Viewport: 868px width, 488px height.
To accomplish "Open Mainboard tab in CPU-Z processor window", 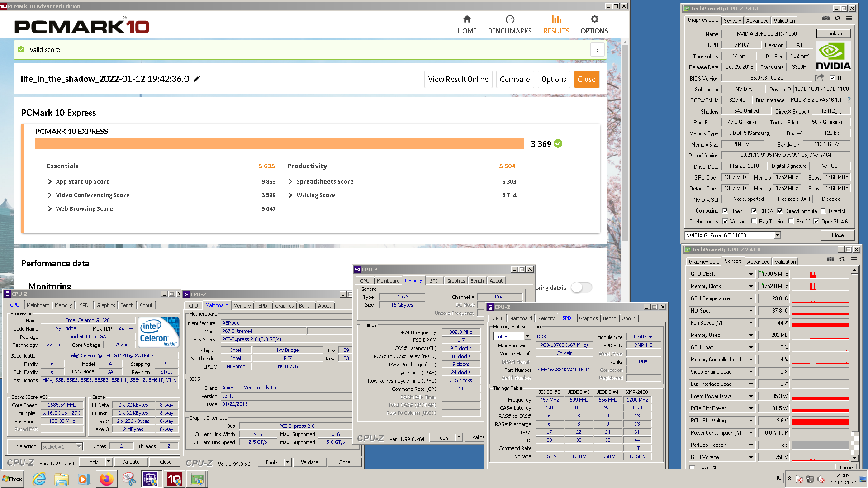I will [38, 305].
